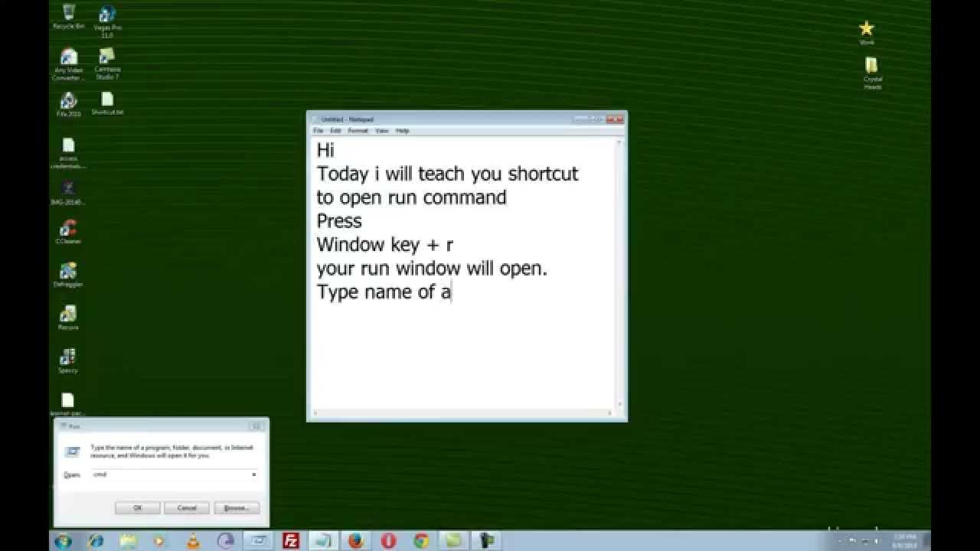
Task: Open the File menu in Notepad
Action: pyautogui.click(x=318, y=131)
